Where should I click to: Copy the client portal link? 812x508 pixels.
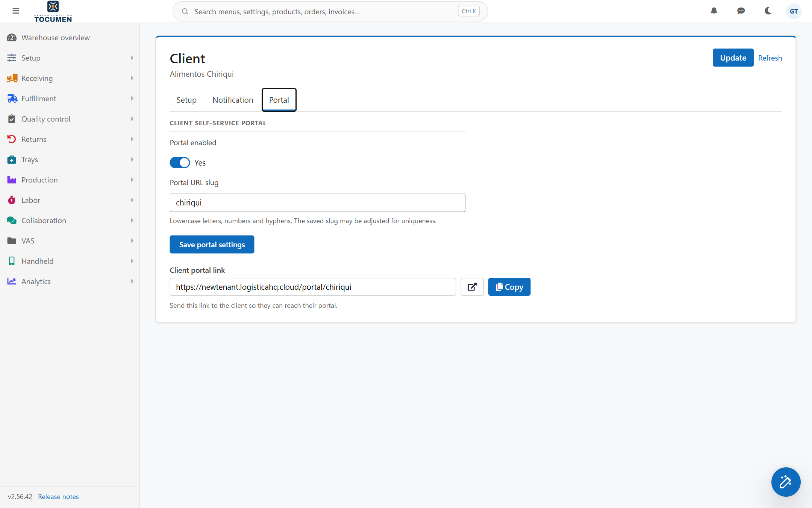[x=509, y=287]
